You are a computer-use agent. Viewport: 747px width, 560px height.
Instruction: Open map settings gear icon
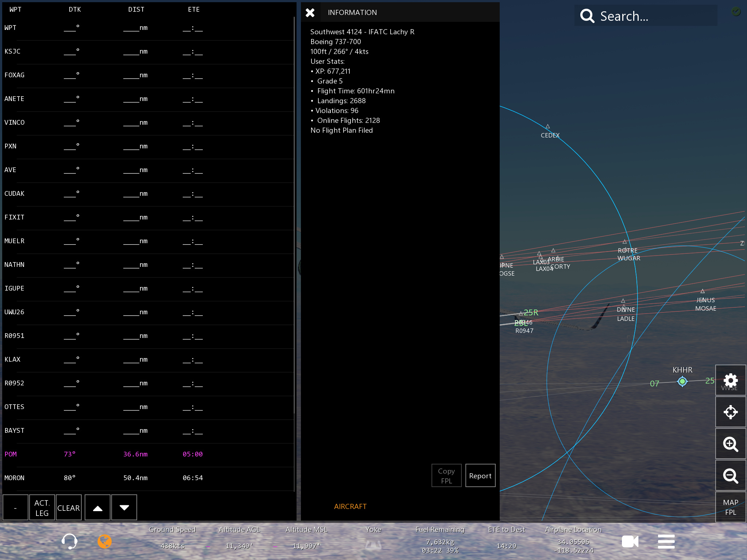[x=730, y=380]
